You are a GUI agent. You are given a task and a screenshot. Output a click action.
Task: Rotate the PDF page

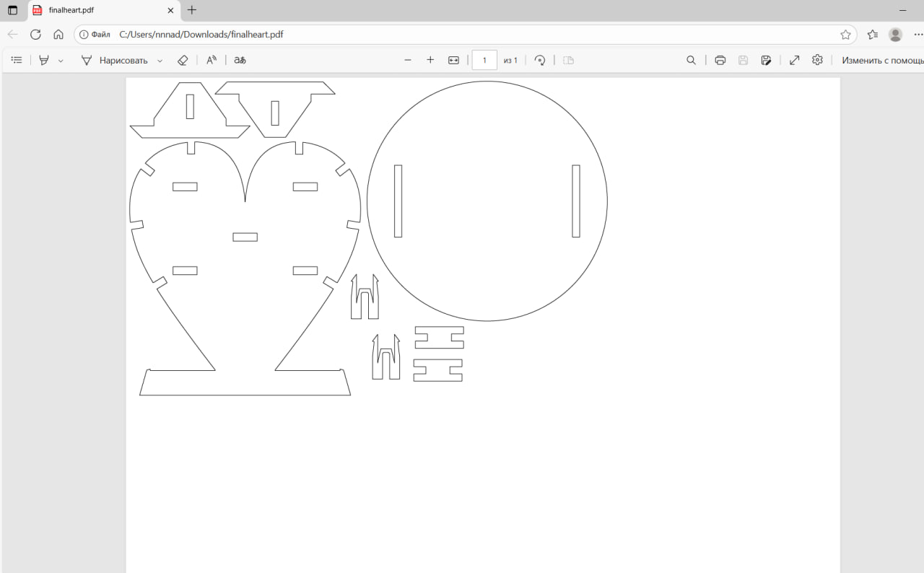tap(540, 60)
